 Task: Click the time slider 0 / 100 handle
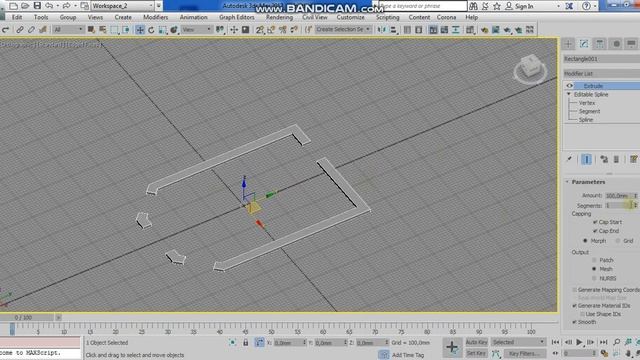coord(27,317)
